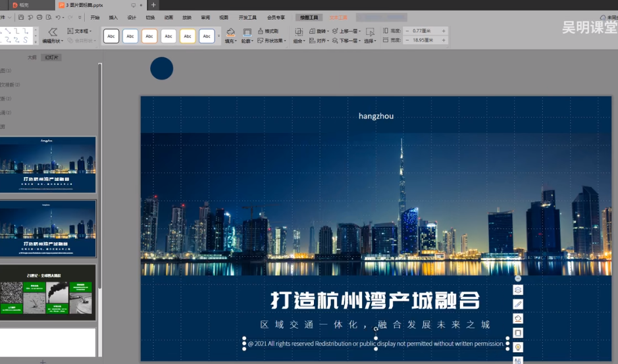This screenshot has width=618, height=364.
Task: Open the 形状效果 dropdown
Action: (x=272, y=41)
